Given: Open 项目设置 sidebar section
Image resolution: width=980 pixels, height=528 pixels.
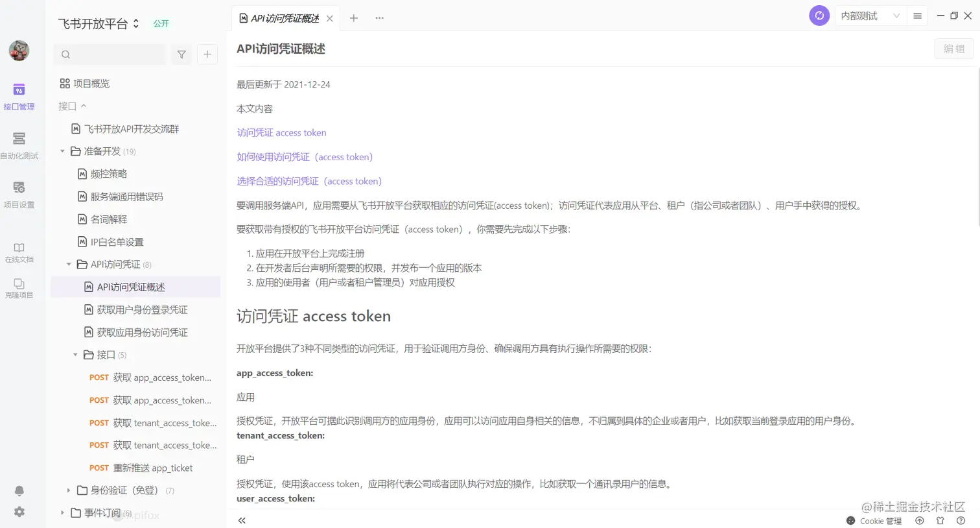Looking at the screenshot, I should (19, 195).
